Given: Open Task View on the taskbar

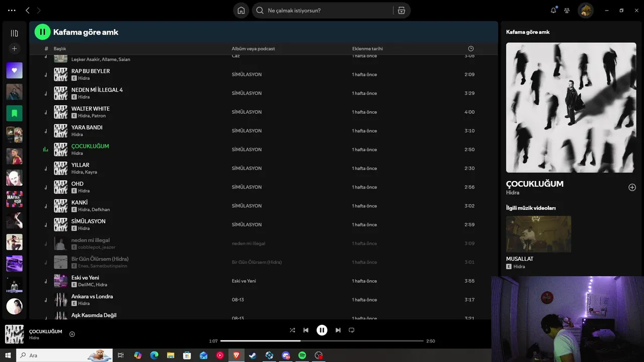Looking at the screenshot, I should coord(121,355).
